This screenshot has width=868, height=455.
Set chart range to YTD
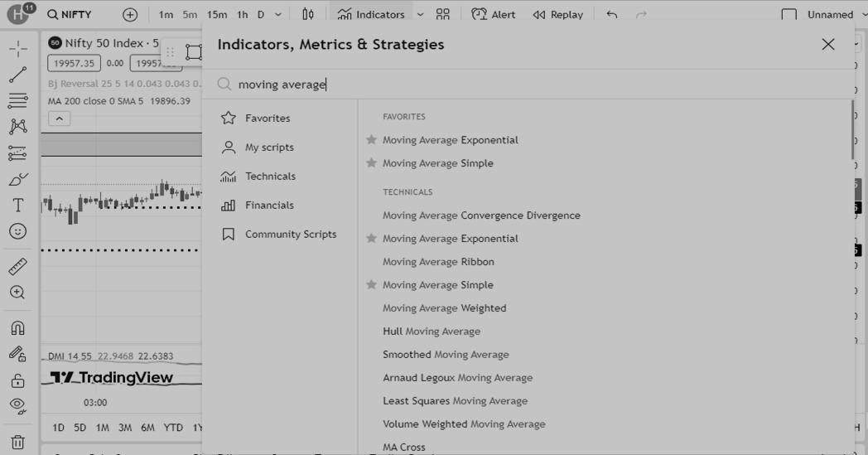pyautogui.click(x=173, y=428)
